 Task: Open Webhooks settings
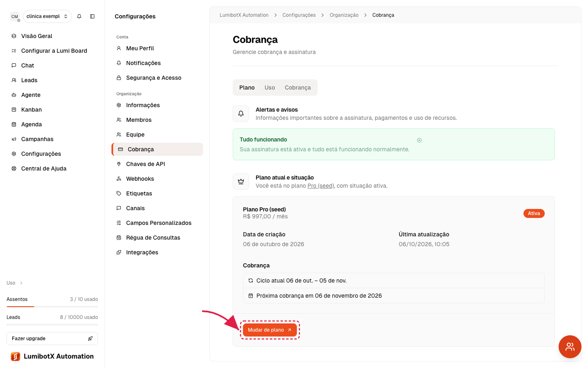click(157, 179)
